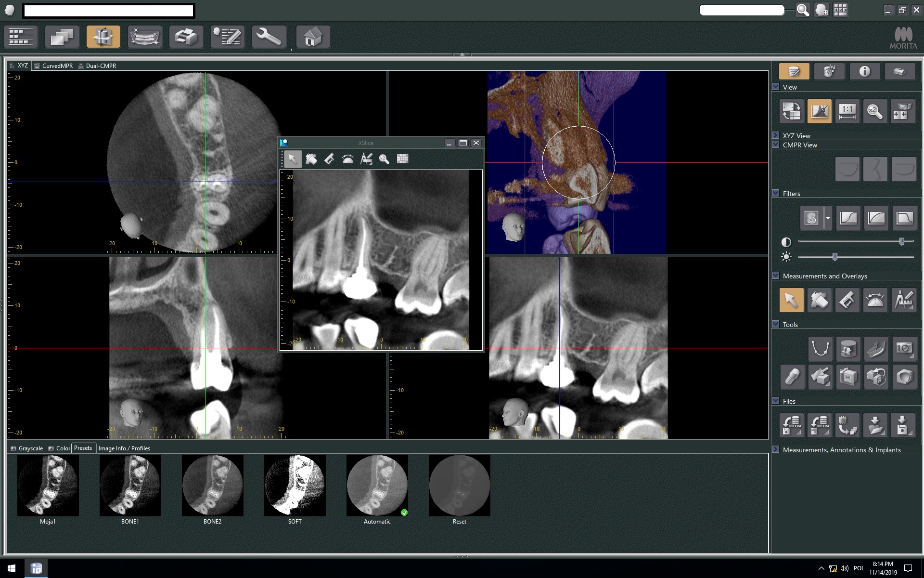Select the compass and ruler drawing tool

[903, 300]
